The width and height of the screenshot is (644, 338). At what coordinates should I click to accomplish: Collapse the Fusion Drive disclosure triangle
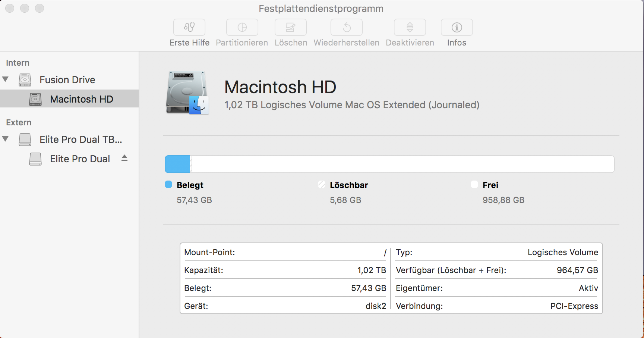[x=6, y=79]
